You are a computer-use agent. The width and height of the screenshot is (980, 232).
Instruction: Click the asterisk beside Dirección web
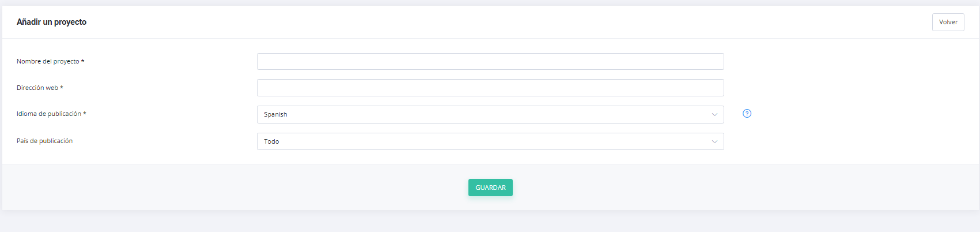tap(62, 87)
